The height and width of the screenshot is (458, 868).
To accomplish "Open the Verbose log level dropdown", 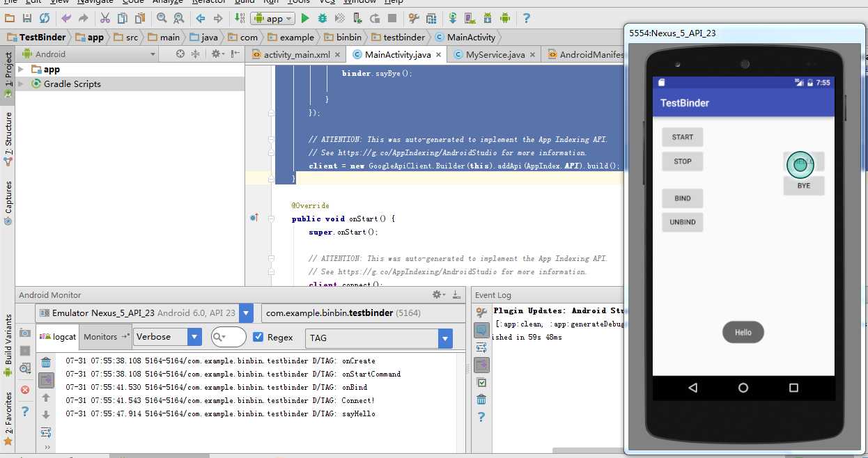I will click(167, 337).
